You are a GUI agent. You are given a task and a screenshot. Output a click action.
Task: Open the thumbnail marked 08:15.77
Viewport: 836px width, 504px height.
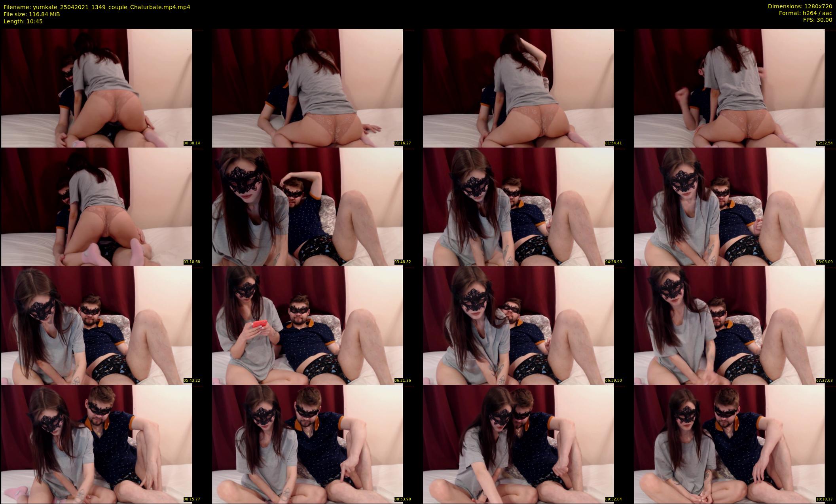(97, 444)
